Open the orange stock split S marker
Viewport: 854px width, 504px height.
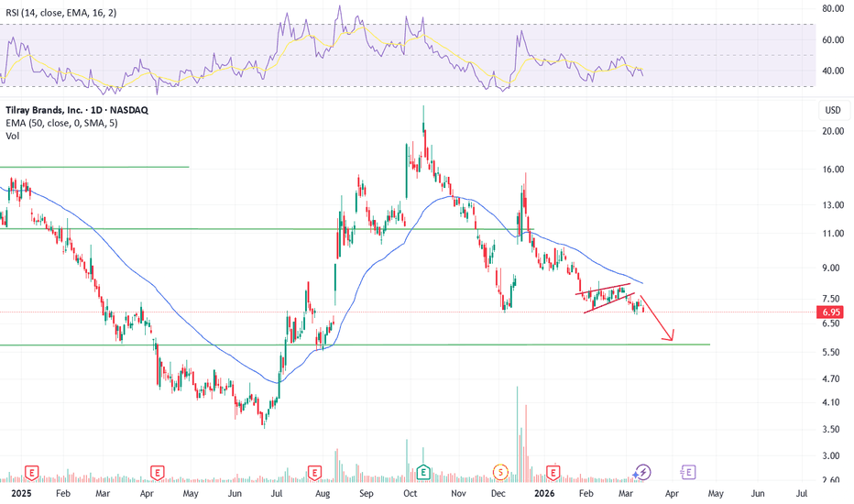(x=500, y=472)
